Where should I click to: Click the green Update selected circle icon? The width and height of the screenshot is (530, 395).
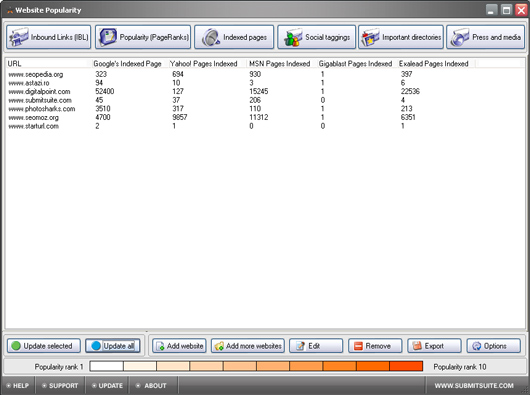coord(16,346)
